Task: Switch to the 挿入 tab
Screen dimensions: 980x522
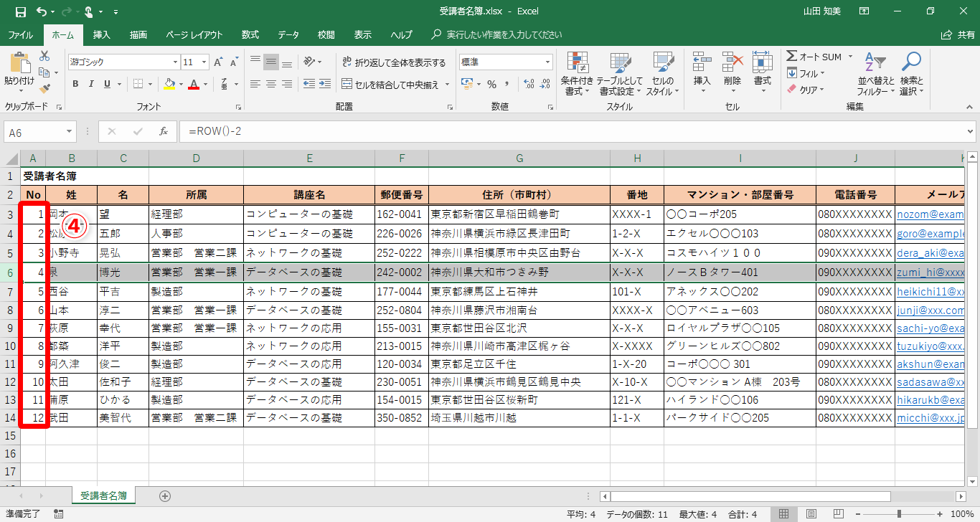Action: (102, 34)
